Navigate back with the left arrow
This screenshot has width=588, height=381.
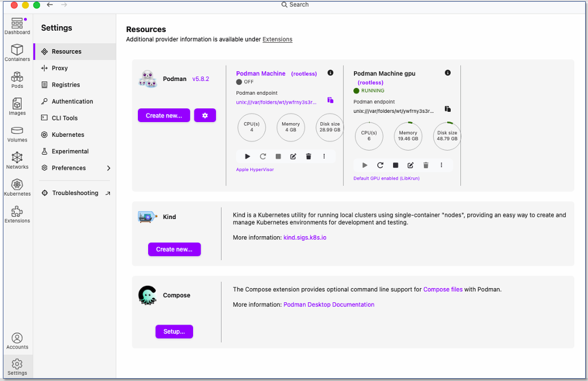coord(50,5)
